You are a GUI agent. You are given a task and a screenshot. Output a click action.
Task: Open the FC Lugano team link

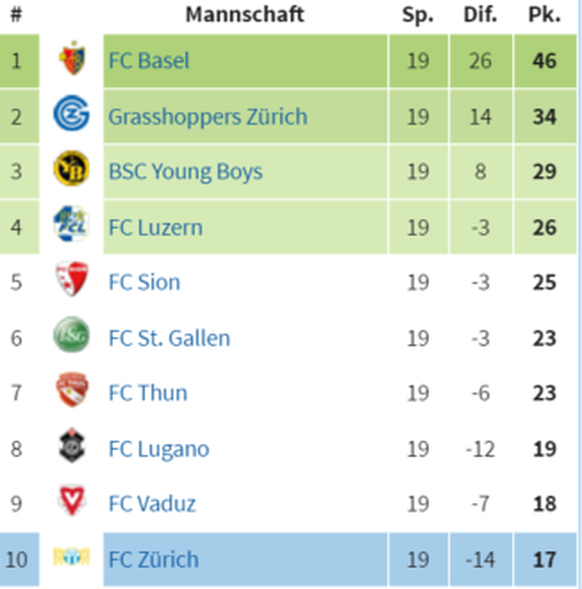[x=159, y=449]
